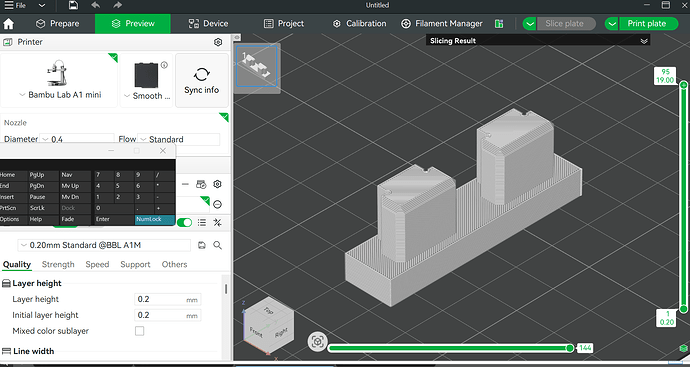Click the horizontal move slider handle at 144

[570, 348]
